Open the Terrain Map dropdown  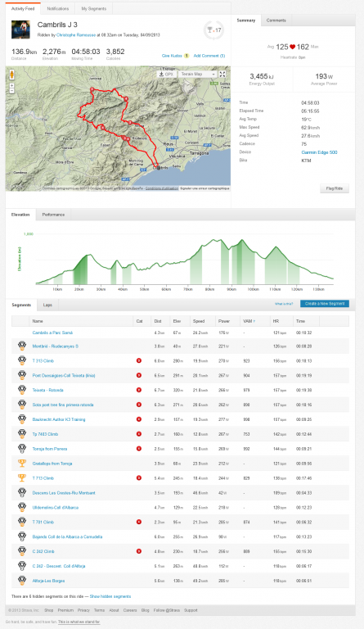(198, 75)
